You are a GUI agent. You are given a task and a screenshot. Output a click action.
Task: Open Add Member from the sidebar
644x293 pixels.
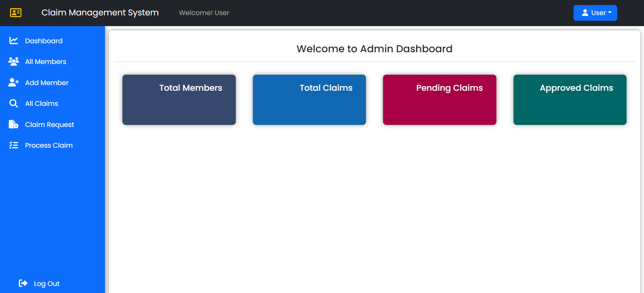[x=47, y=83]
